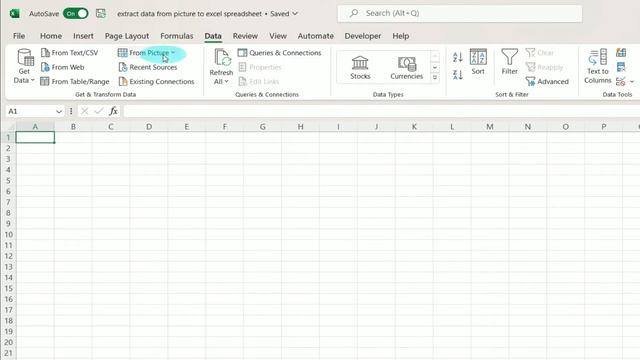Switch to the Home tab
Viewport: 640px width, 360px height.
(x=51, y=36)
